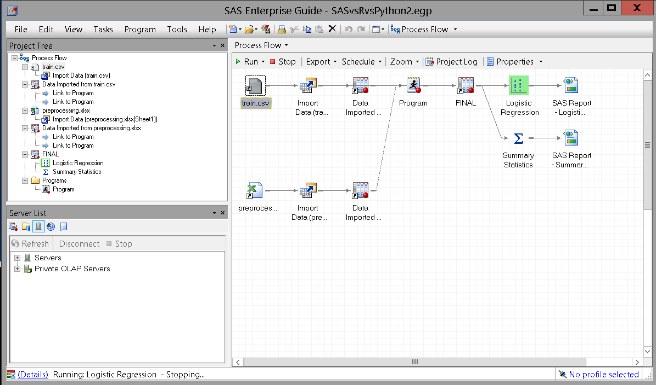The height and width of the screenshot is (385, 656).
Task: Open Server List panel options arrow
Action: coord(214,213)
